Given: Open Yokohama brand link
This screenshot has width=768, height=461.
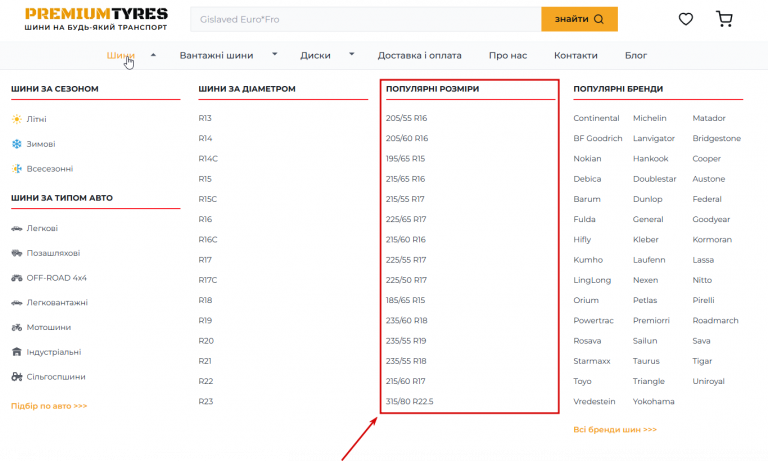Looking at the screenshot, I should (x=653, y=401).
